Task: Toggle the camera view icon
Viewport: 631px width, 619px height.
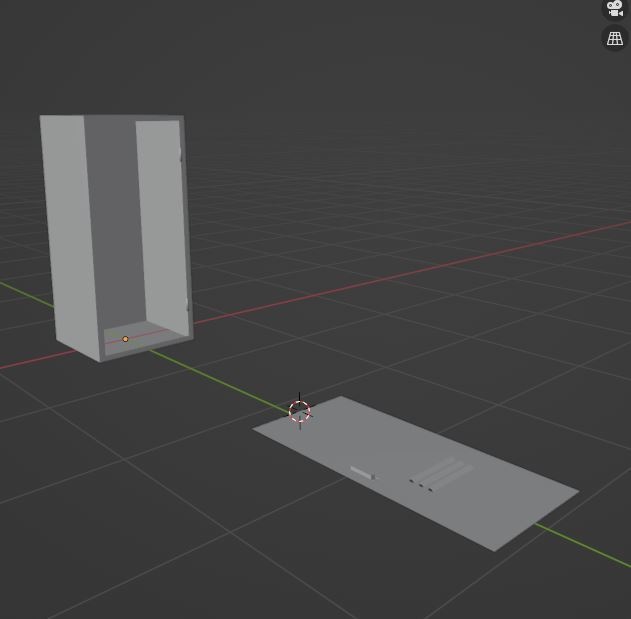Action: 615,9
